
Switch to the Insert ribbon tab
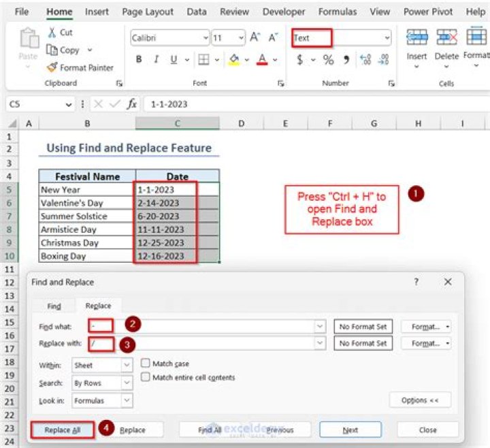tap(97, 12)
